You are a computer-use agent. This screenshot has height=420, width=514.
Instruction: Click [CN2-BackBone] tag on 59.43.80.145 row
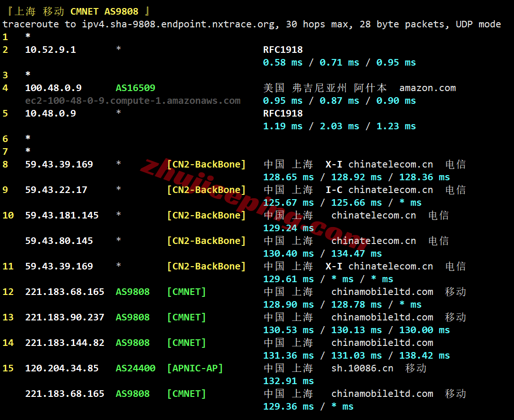click(206, 241)
